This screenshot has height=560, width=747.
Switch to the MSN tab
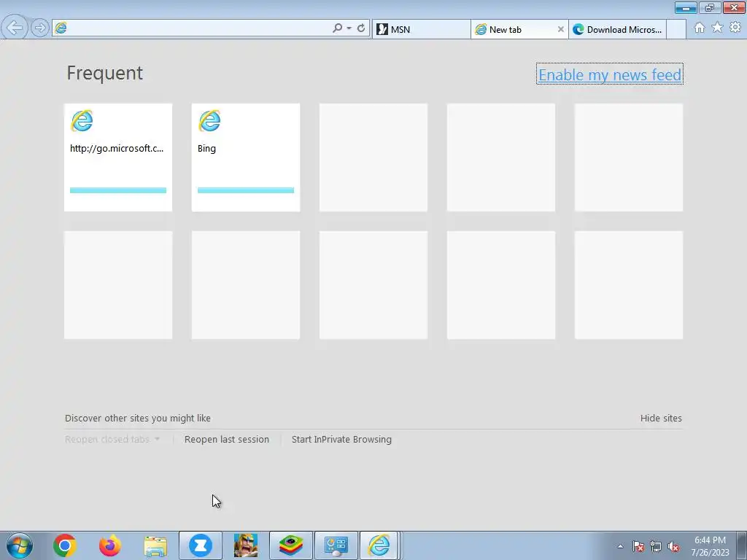[421, 29]
